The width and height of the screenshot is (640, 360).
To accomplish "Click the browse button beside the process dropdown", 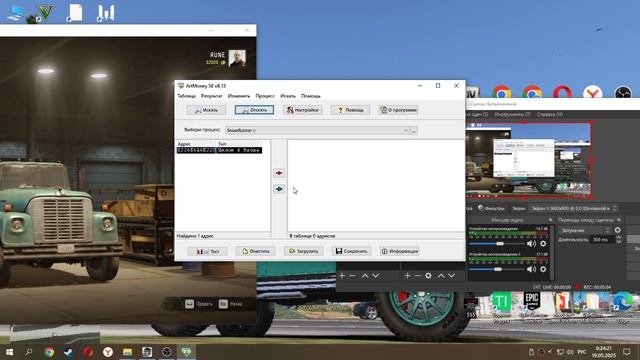I will point(414,131).
